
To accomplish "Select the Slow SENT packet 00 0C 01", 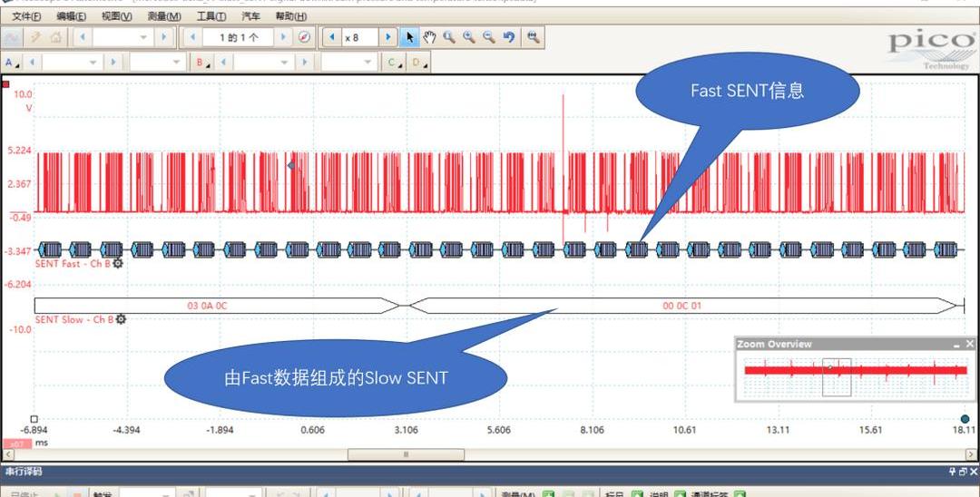I will click(683, 306).
